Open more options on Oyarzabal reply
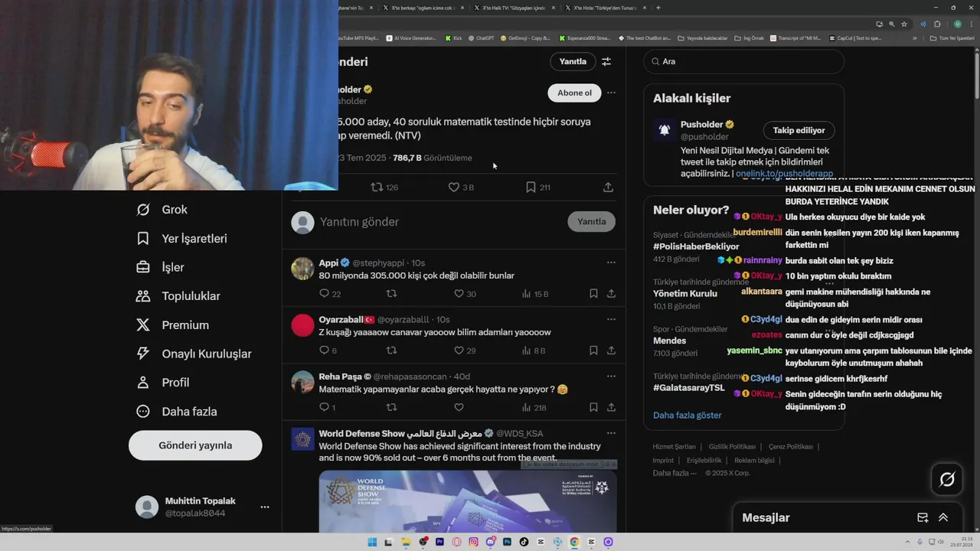Image resolution: width=980 pixels, height=551 pixels. 611,319
